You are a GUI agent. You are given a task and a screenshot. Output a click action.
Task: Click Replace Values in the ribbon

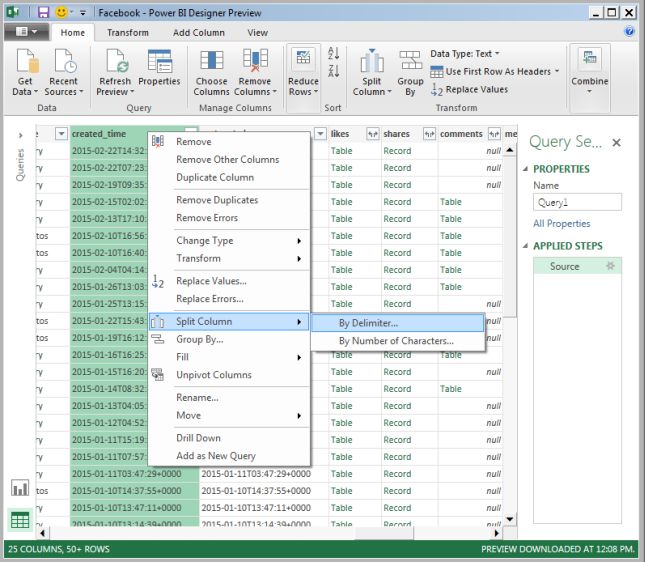[x=470, y=89]
